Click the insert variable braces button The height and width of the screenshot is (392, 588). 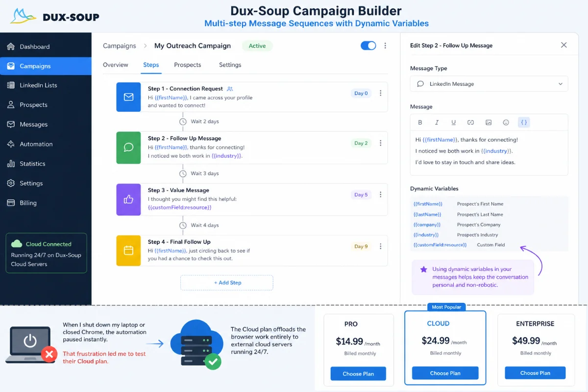point(524,122)
